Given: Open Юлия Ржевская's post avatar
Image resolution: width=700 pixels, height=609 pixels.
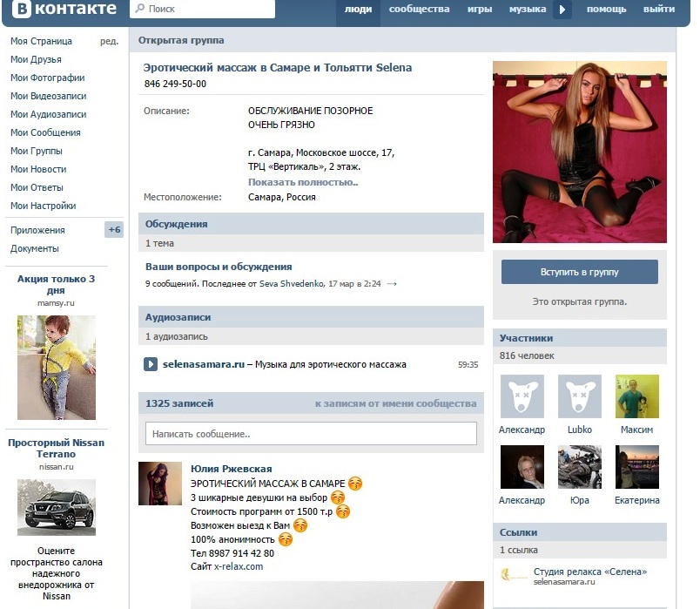Looking at the screenshot, I should [160, 484].
